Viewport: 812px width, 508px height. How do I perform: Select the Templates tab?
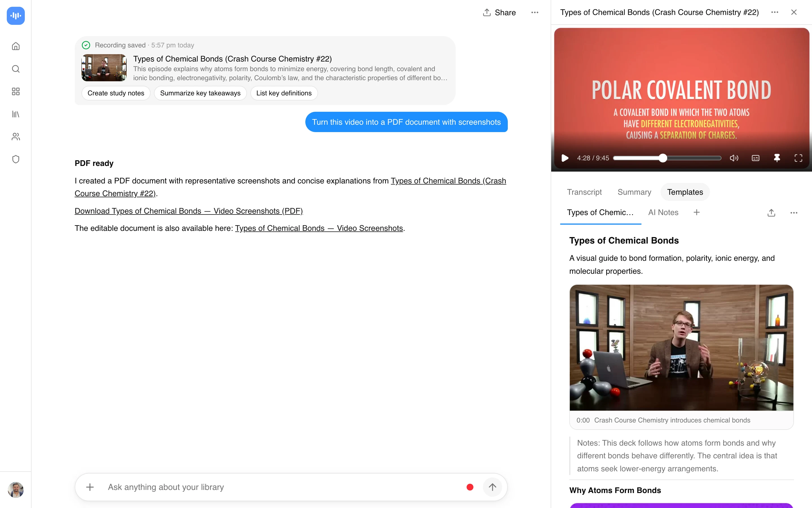[x=685, y=192]
